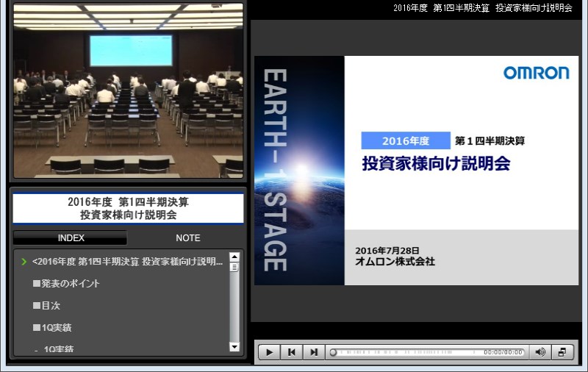This screenshot has width=588, height=372.
Task: Click the index list scroll up arrow
Action: point(234,257)
